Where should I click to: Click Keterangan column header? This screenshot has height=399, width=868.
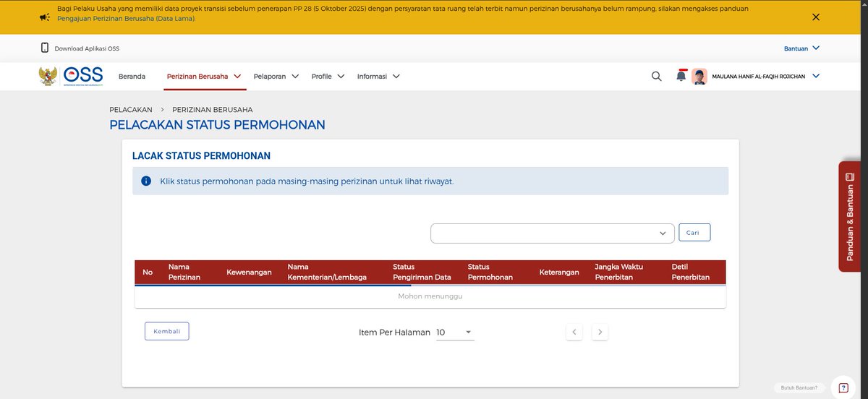[559, 272]
